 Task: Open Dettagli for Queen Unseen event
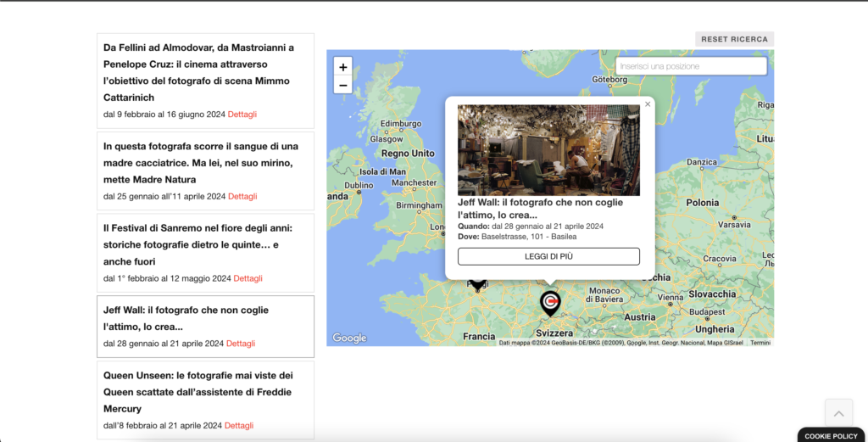click(x=239, y=426)
